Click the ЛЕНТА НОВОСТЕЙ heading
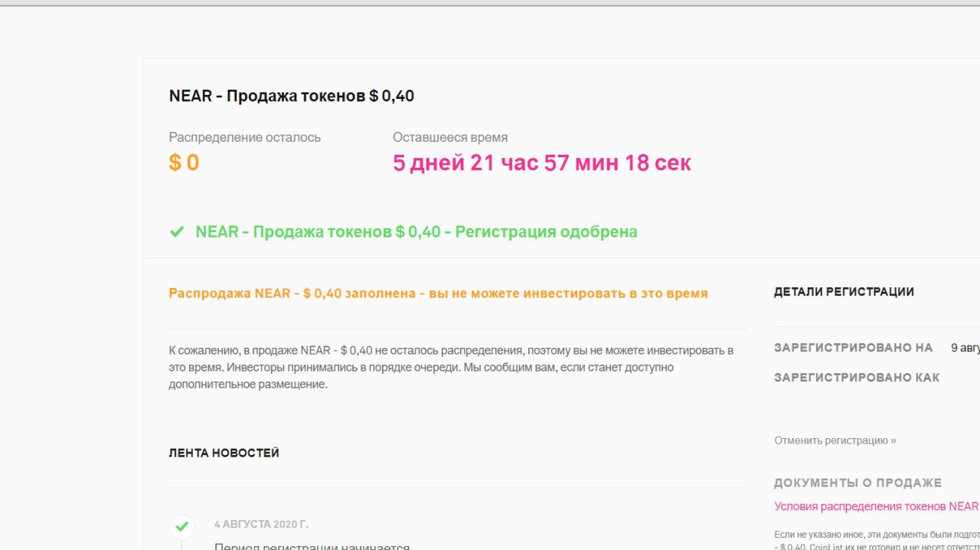 pos(224,453)
